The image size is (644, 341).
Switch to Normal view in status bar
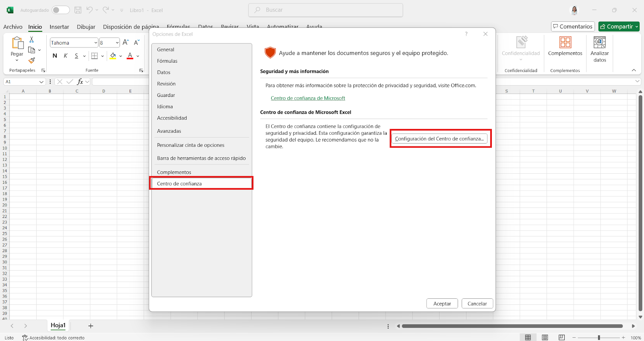pos(528,337)
